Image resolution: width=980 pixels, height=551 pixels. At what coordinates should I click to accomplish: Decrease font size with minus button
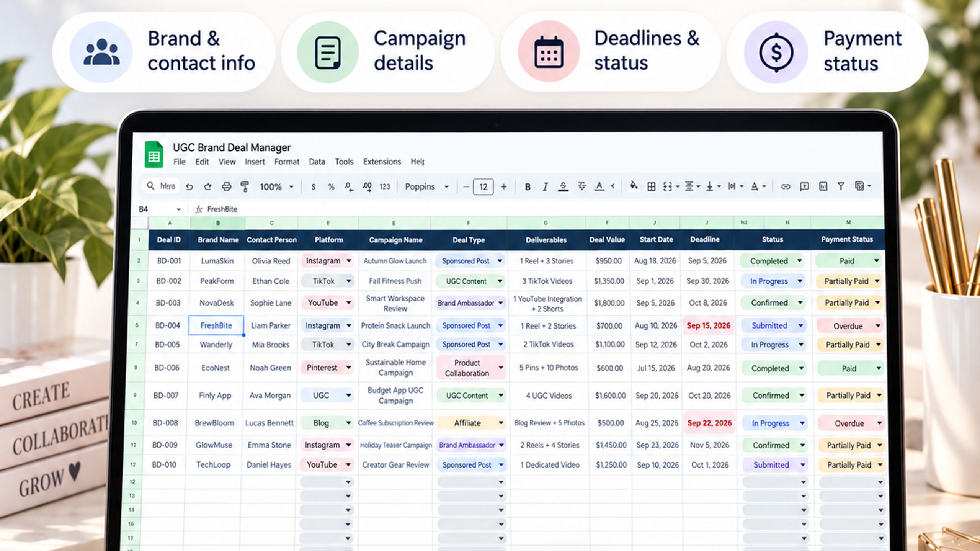tap(466, 187)
